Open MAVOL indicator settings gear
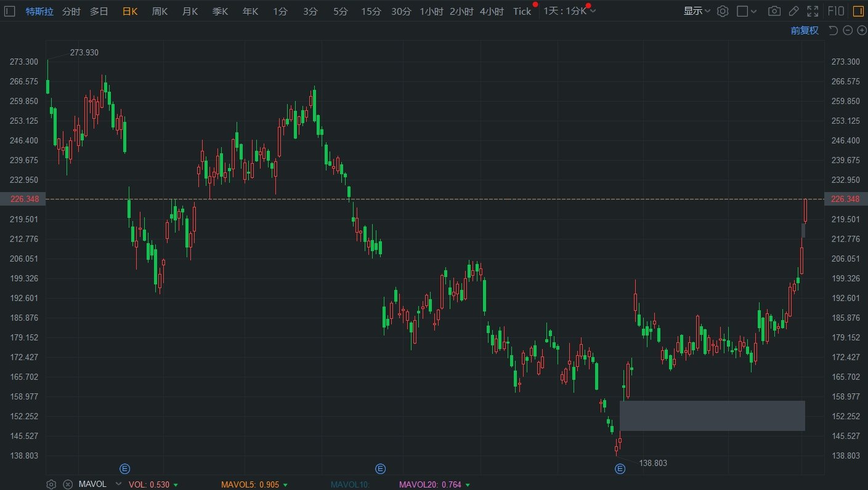 pos(52,484)
